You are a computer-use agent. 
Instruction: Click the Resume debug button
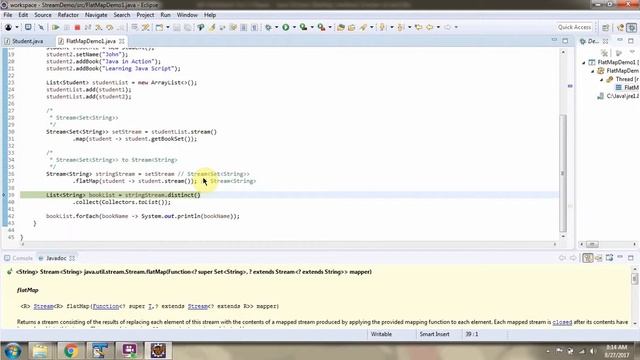56,27
